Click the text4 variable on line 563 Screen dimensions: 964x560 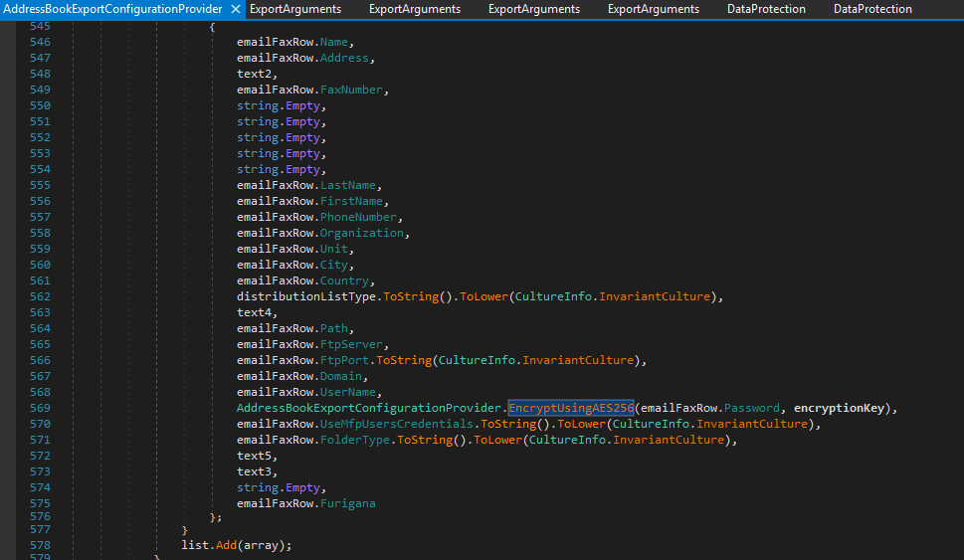(x=254, y=313)
